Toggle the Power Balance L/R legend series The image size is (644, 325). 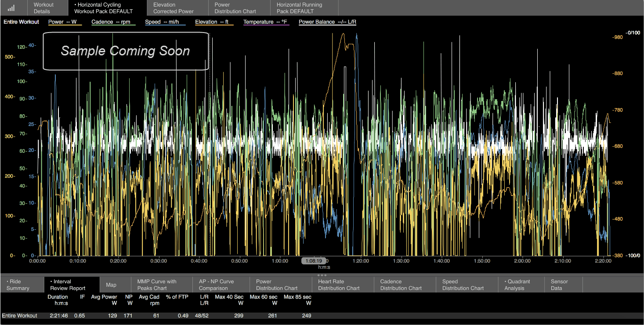point(327,22)
